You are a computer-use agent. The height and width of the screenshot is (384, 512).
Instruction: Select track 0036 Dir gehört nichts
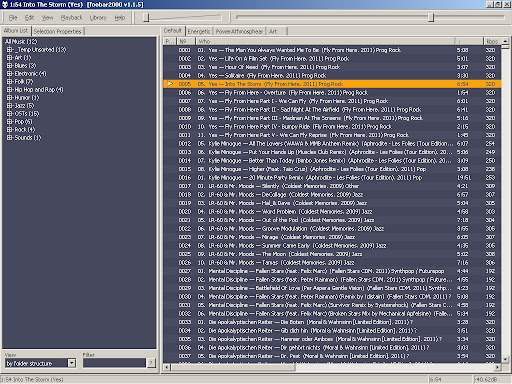[x=332, y=348]
